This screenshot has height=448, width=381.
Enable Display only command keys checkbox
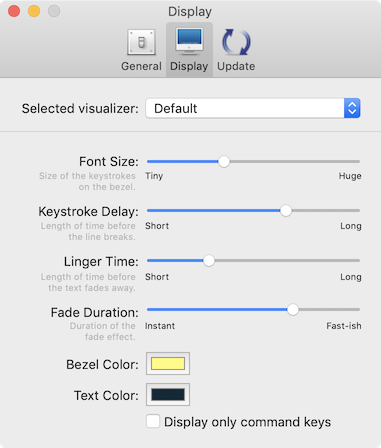point(153,421)
